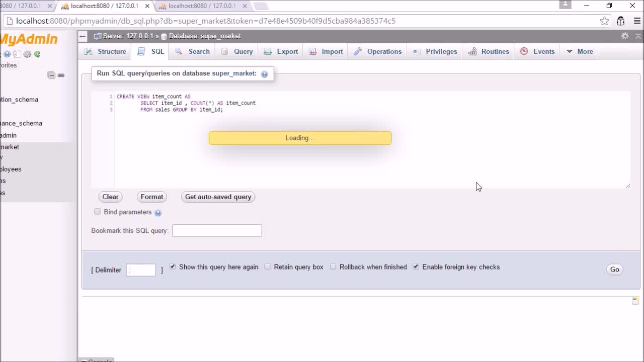The height and width of the screenshot is (362, 644).
Task: Enable the Bind parameters checkbox
Action: coord(98,212)
